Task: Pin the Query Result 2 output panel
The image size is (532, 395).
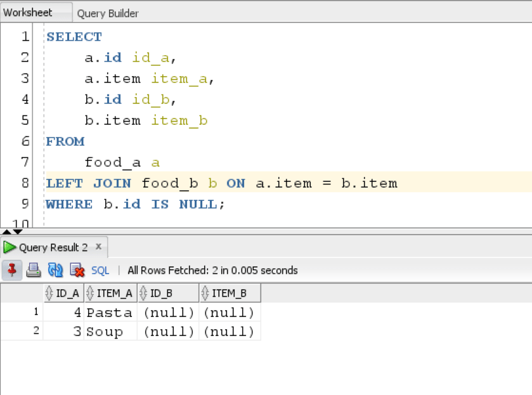Action: [x=12, y=270]
